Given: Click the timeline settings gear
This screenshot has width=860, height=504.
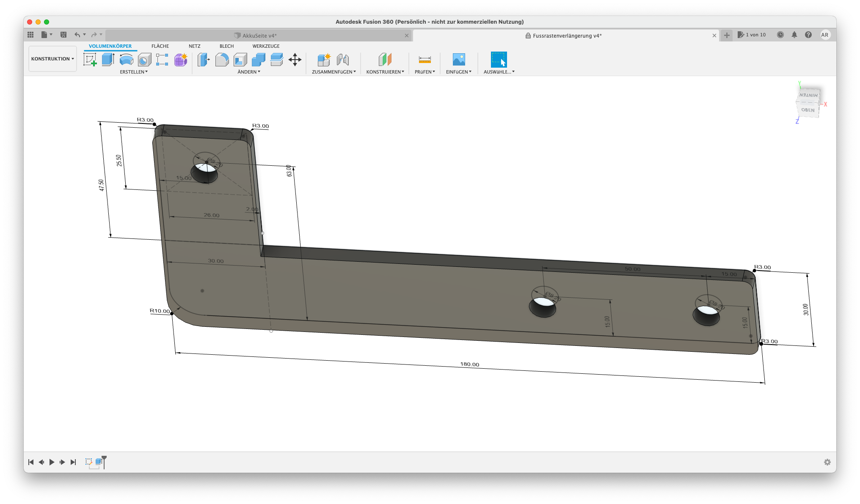Looking at the screenshot, I should [827, 462].
